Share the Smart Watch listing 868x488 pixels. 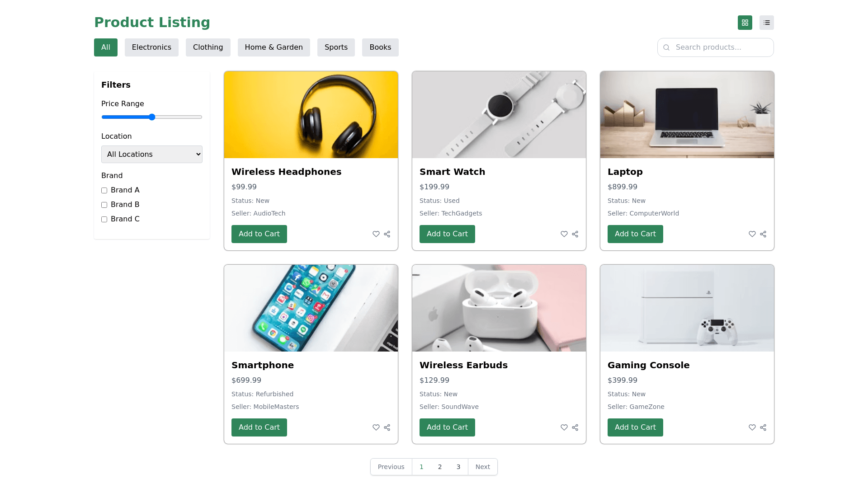pyautogui.click(x=575, y=234)
